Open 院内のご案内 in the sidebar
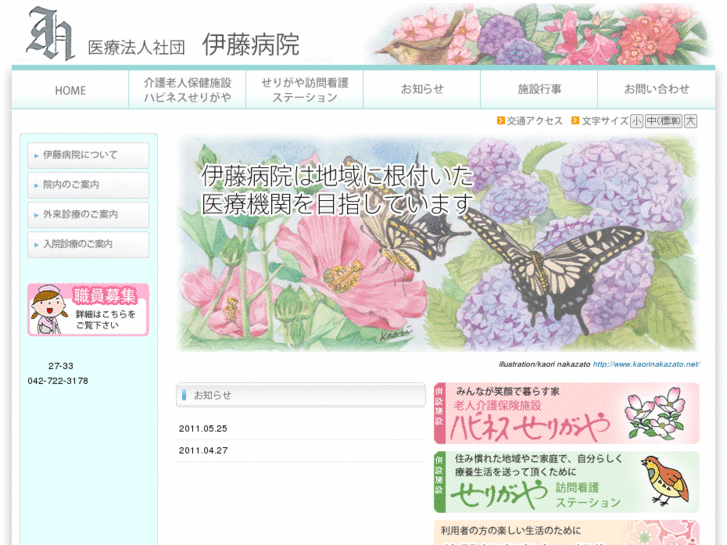The width and height of the screenshot is (727, 545). click(x=88, y=185)
